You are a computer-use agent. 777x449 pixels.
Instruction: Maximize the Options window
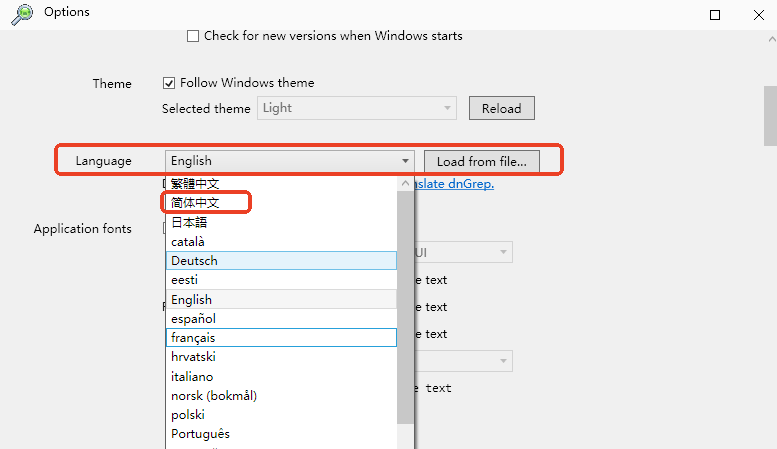(x=715, y=15)
